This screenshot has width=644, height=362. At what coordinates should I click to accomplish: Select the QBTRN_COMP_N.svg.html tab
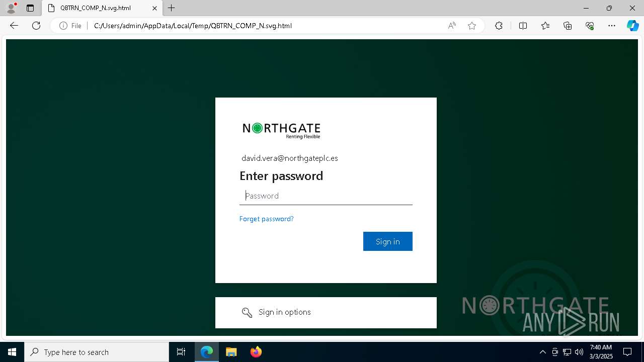(103, 8)
